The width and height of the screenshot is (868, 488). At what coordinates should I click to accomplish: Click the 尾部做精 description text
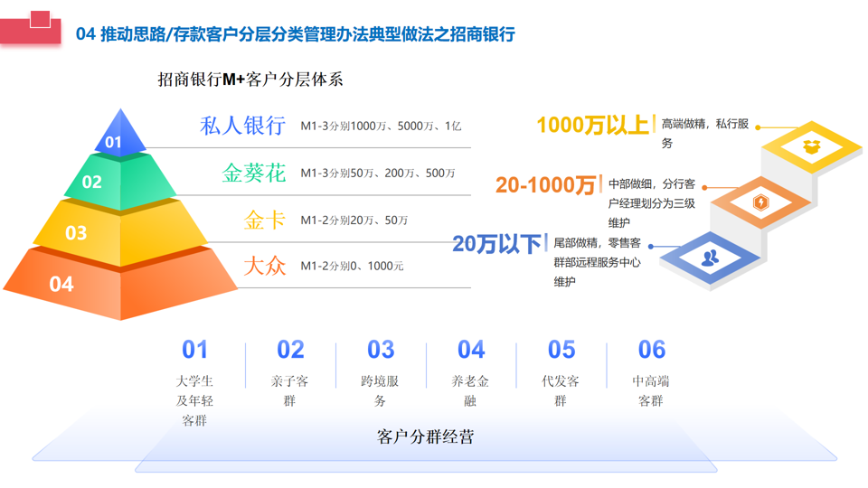click(598, 262)
